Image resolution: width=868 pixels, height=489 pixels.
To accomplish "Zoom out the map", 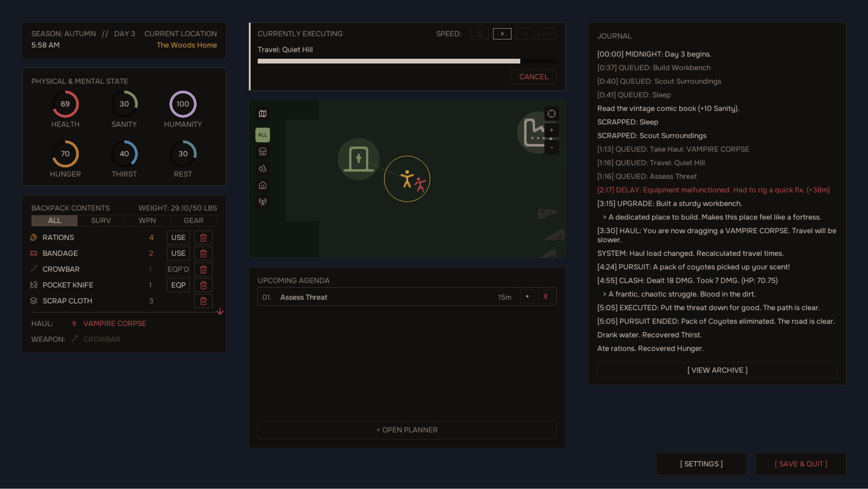I will click(x=551, y=147).
